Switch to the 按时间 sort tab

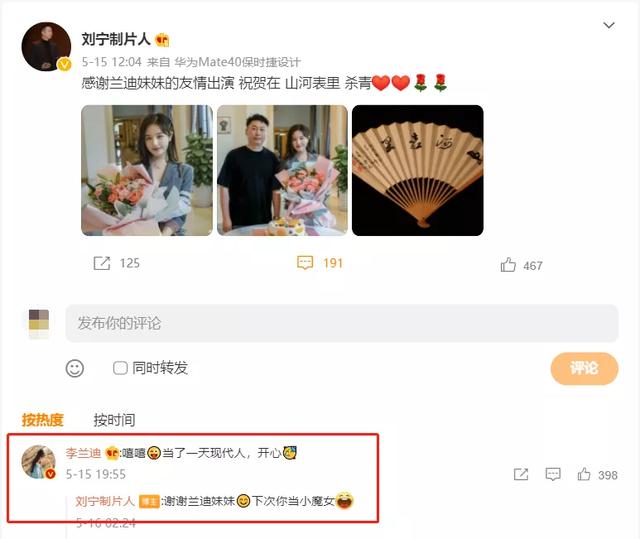tap(114, 420)
